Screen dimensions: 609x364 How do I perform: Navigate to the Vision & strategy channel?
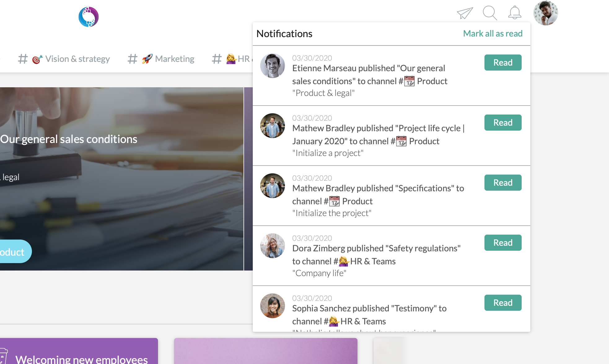point(77,59)
